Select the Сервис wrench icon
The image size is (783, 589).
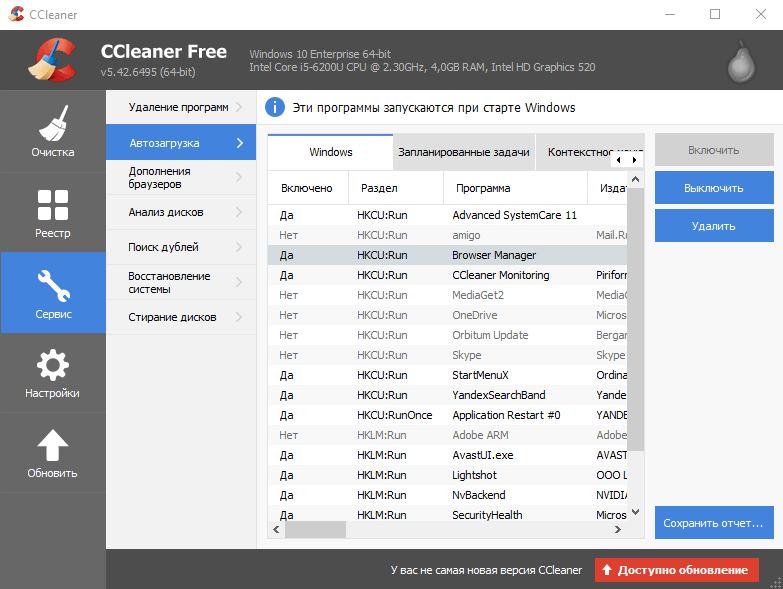(x=53, y=287)
